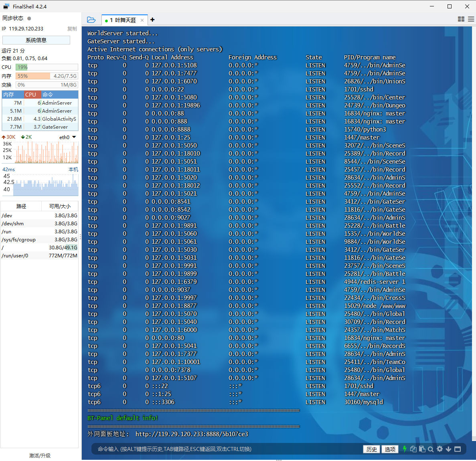Open the eth0 network interface dropdown
Image resolution: width=476 pixels, height=461 pixels.
click(x=67, y=137)
